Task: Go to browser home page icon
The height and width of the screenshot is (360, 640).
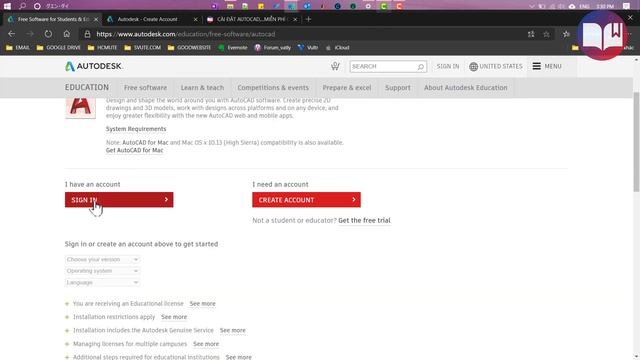Action: tap(67, 34)
